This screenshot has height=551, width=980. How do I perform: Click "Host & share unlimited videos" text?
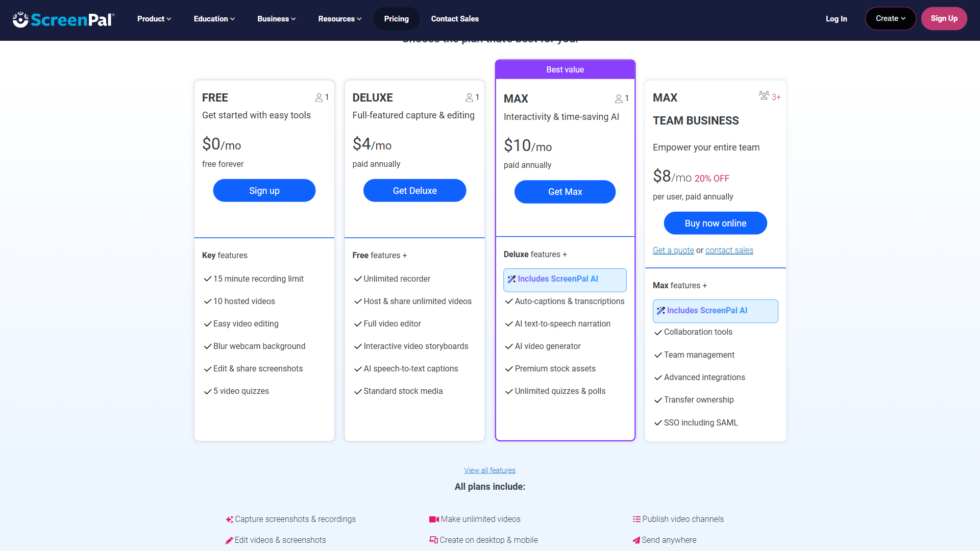tap(417, 302)
